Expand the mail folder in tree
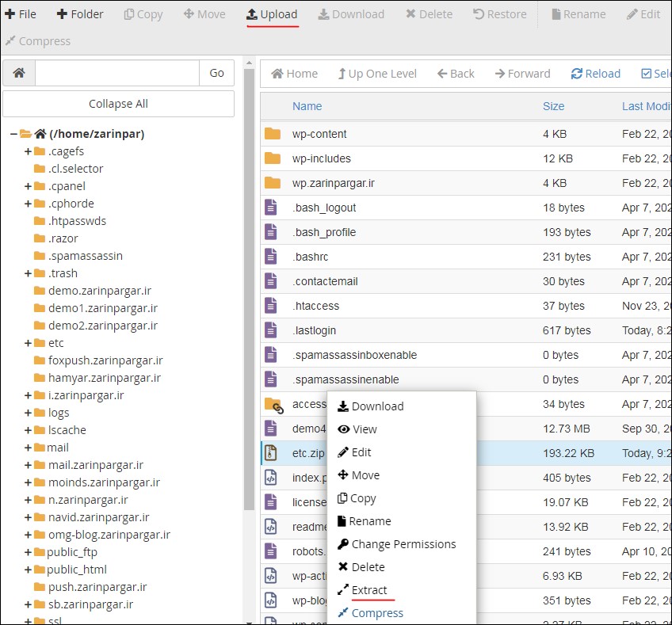 29,448
